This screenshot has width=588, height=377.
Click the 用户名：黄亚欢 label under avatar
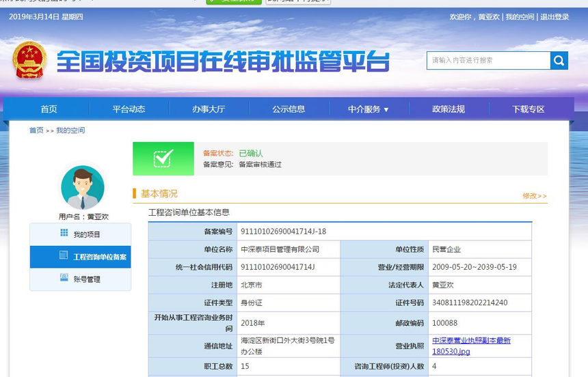point(83,217)
